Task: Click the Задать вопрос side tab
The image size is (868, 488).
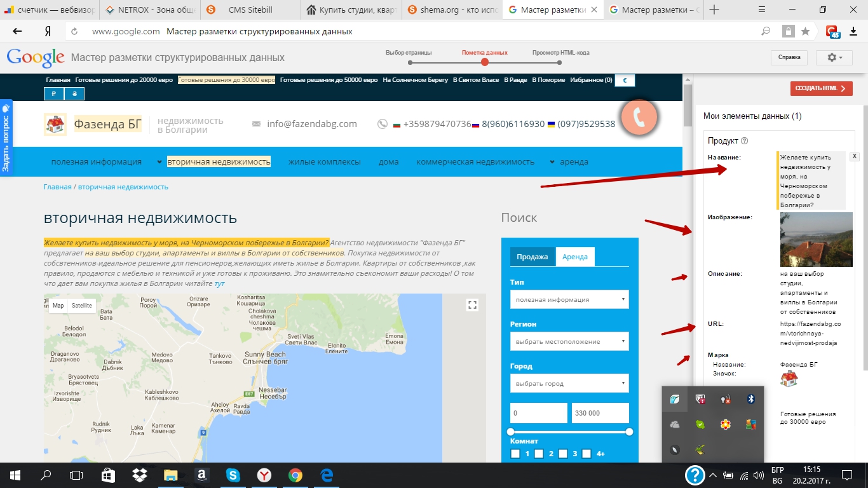Action: [x=6, y=138]
